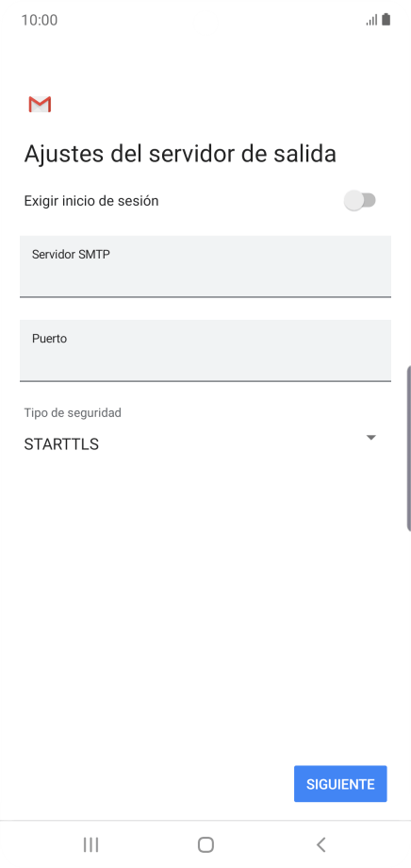The height and width of the screenshot is (868, 411).
Task: Tap the Gmail logo icon
Action: 40,104
